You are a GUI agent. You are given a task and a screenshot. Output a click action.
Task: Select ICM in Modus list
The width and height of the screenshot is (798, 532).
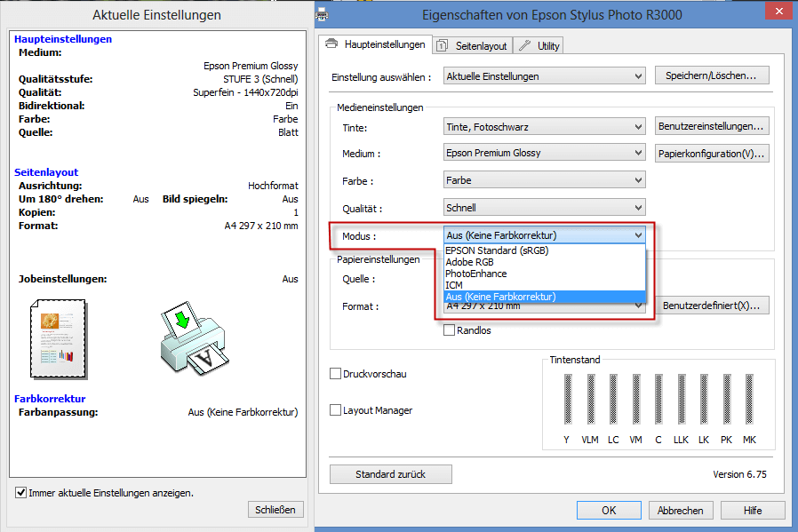pyautogui.click(x=545, y=285)
